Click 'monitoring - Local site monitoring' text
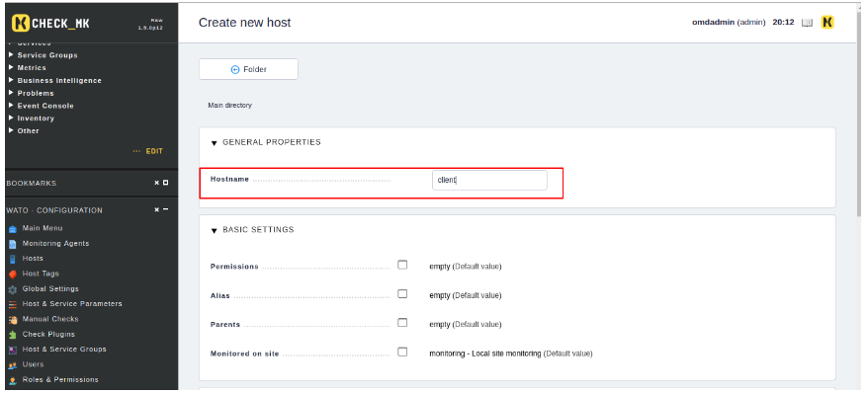The image size is (868, 394). [x=485, y=354]
